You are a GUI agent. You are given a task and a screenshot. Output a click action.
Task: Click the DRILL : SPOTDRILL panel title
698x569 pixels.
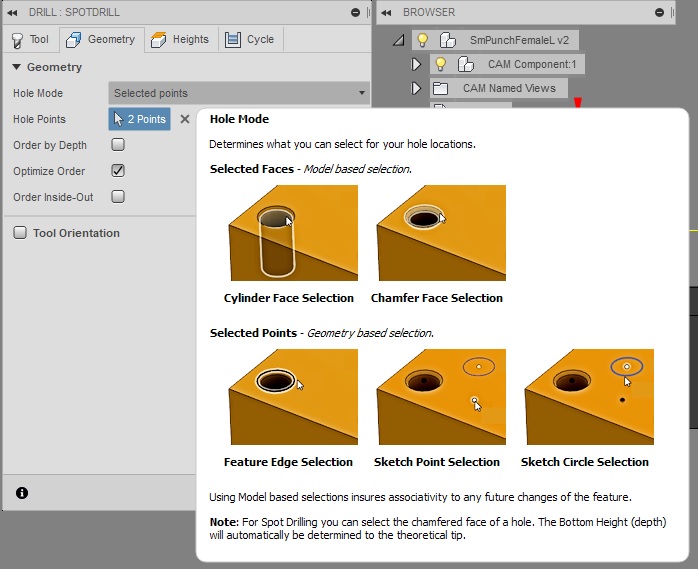74,12
